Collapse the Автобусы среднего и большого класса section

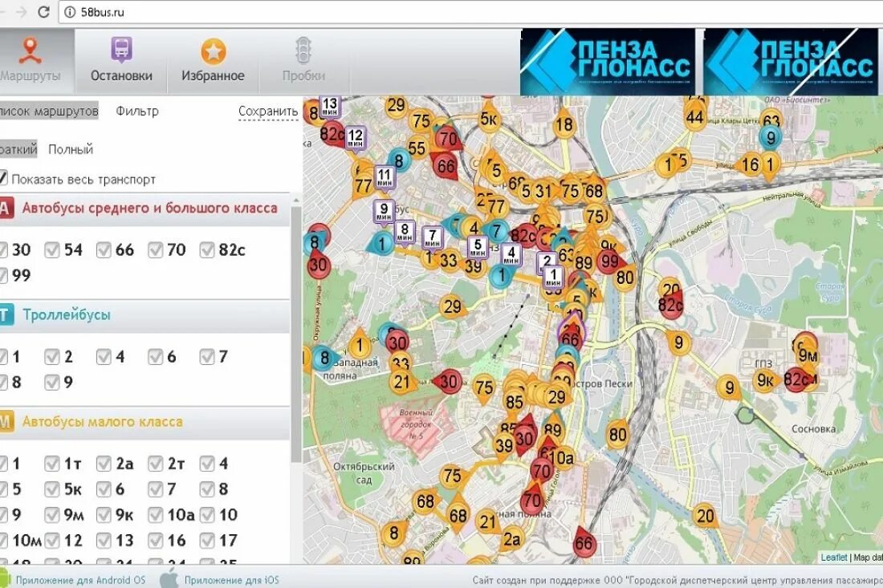pyautogui.click(x=144, y=209)
